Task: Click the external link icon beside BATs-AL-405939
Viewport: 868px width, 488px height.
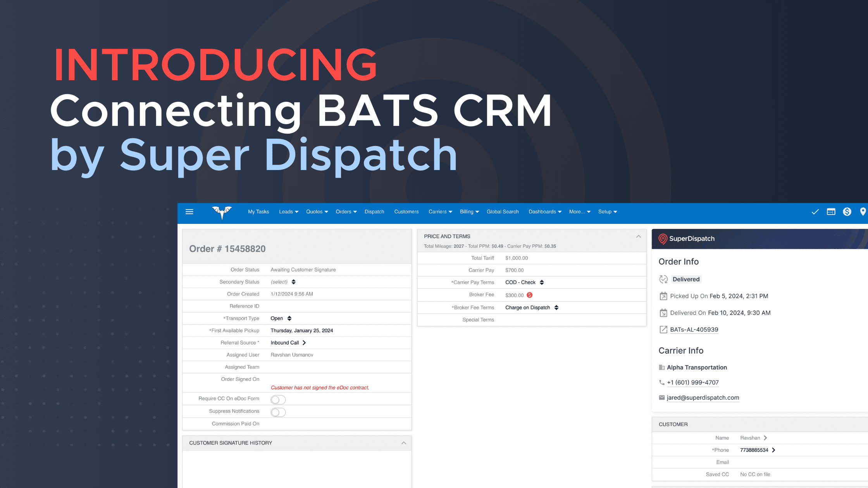Action: (x=663, y=330)
